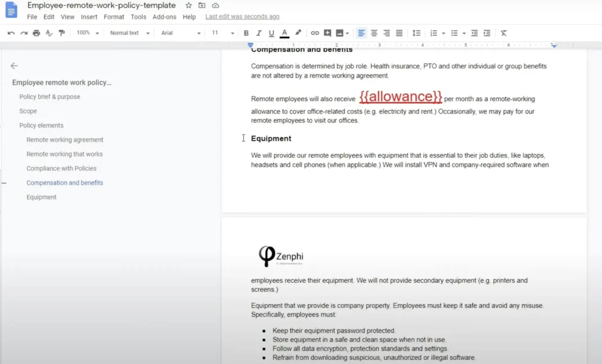Run spelling and grammar check
The height and width of the screenshot is (364, 602).
point(49,33)
